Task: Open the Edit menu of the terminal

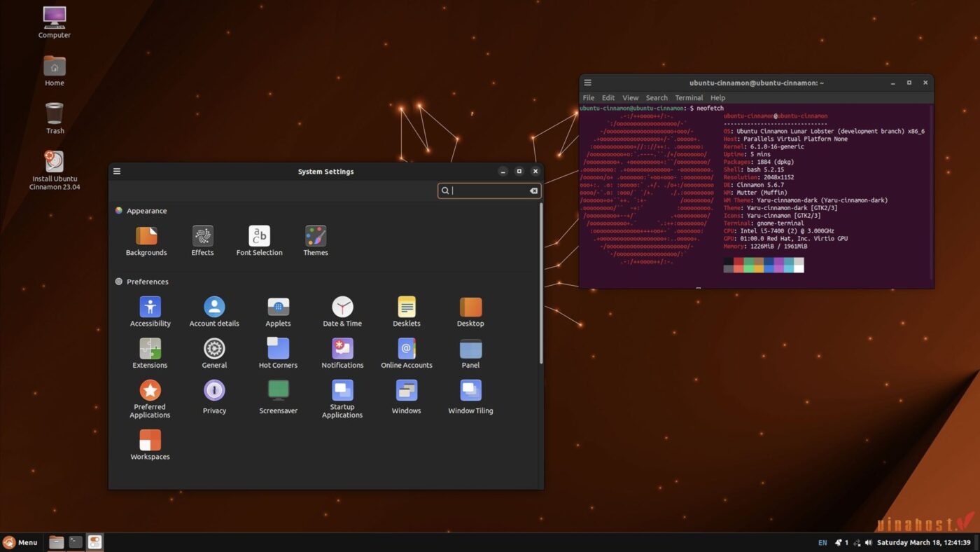Action: (607, 97)
